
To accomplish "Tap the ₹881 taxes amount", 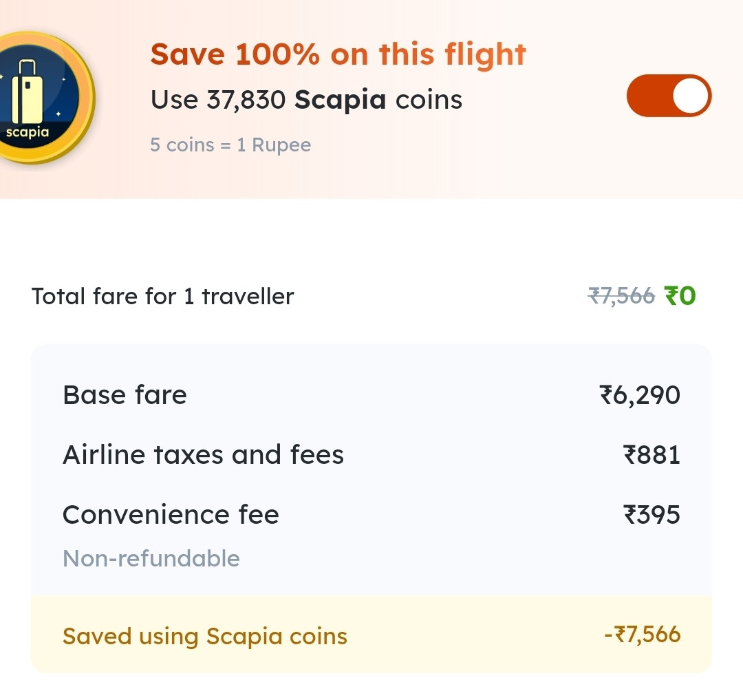I will (652, 455).
